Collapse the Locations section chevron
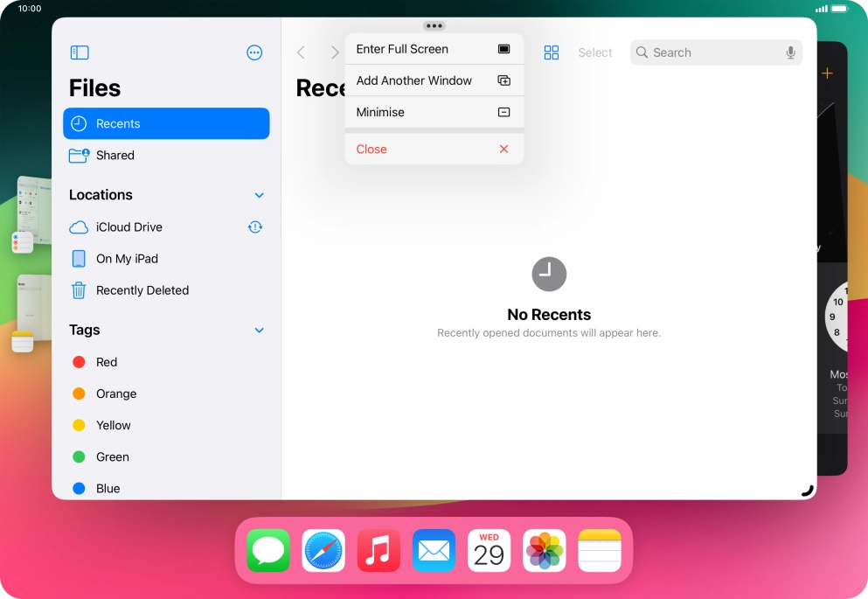The width and height of the screenshot is (868, 599). coord(259,195)
